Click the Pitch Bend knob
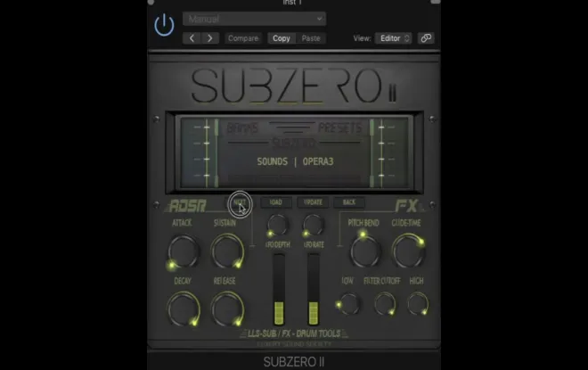The image size is (588, 370). pyautogui.click(x=365, y=251)
